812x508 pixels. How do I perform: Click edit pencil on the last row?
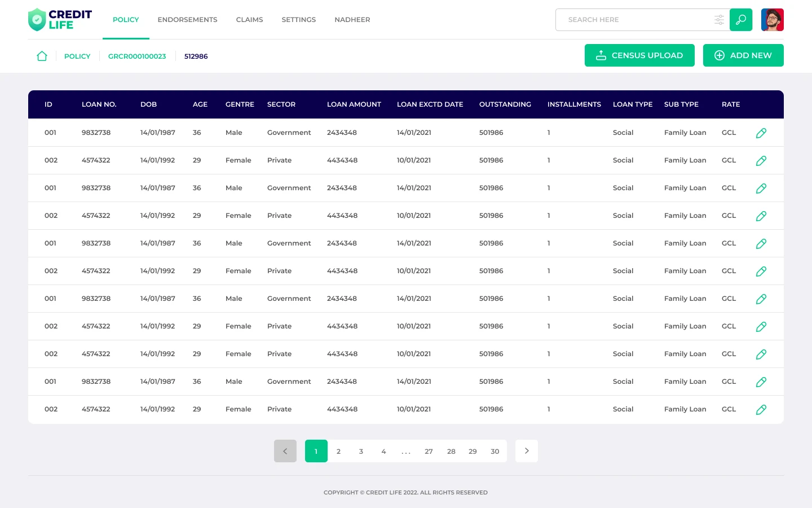click(x=761, y=410)
